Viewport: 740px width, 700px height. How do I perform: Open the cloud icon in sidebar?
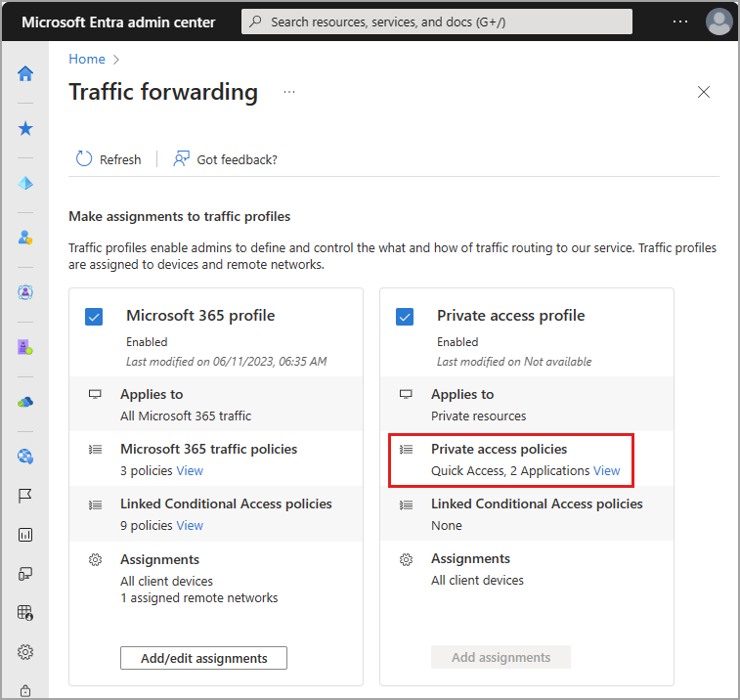tap(25, 402)
